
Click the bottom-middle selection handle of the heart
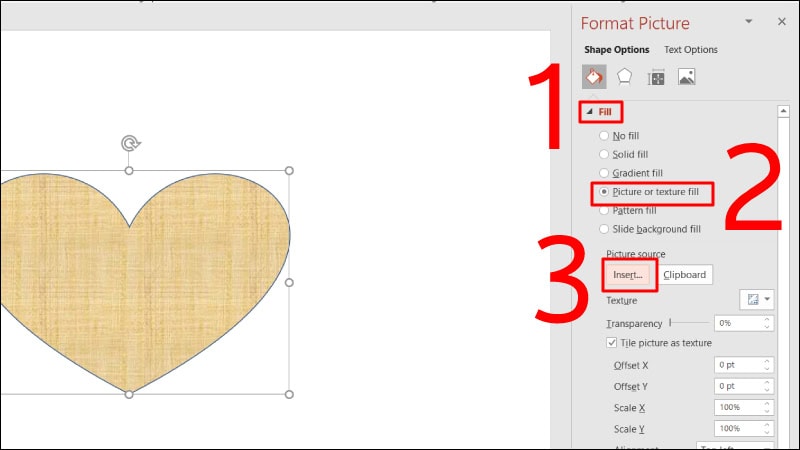129,394
